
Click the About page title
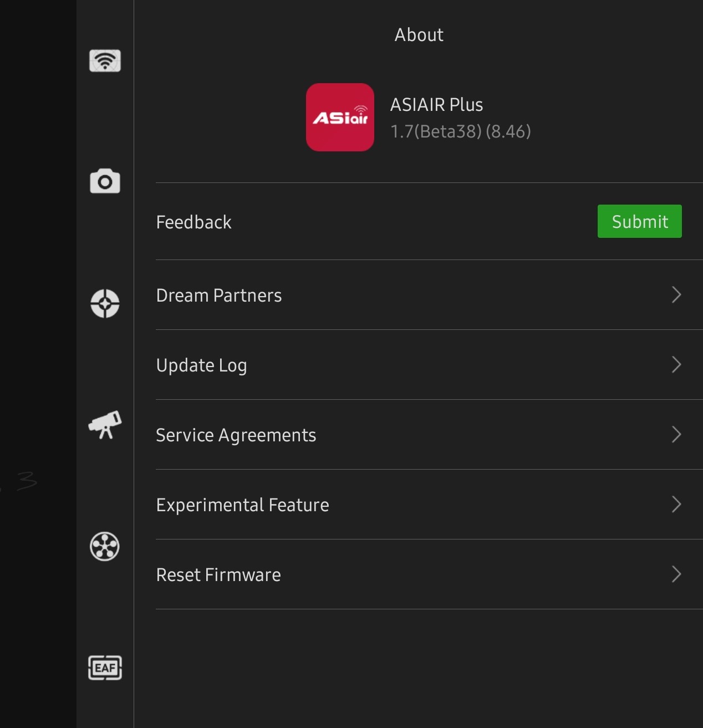click(x=419, y=35)
